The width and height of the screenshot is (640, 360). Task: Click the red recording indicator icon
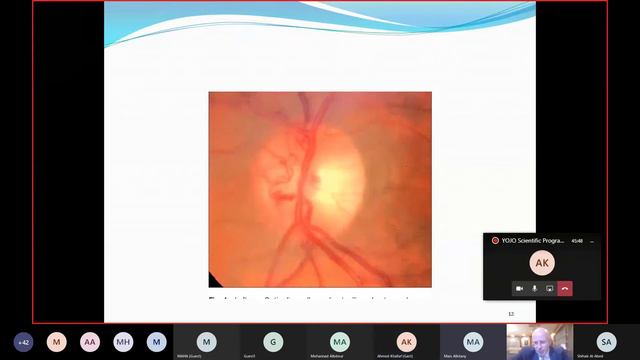[x=495, y=241]
